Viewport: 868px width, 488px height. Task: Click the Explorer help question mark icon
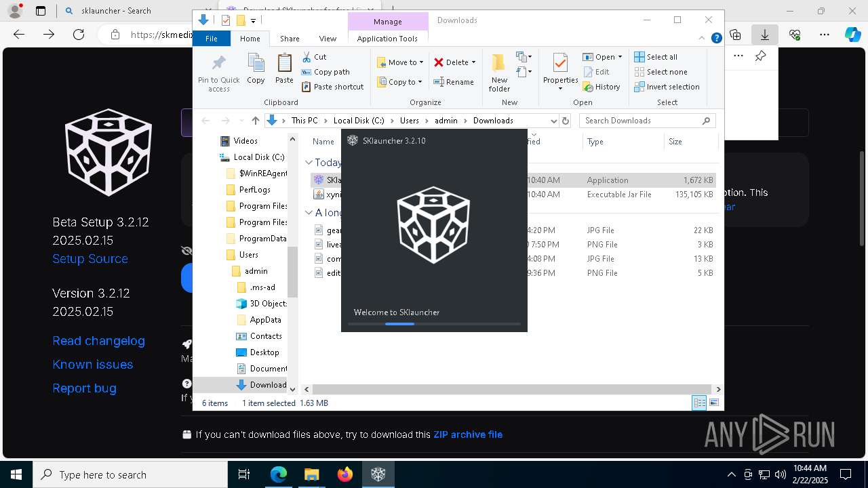pyautogui.click(x=716, y=39)
